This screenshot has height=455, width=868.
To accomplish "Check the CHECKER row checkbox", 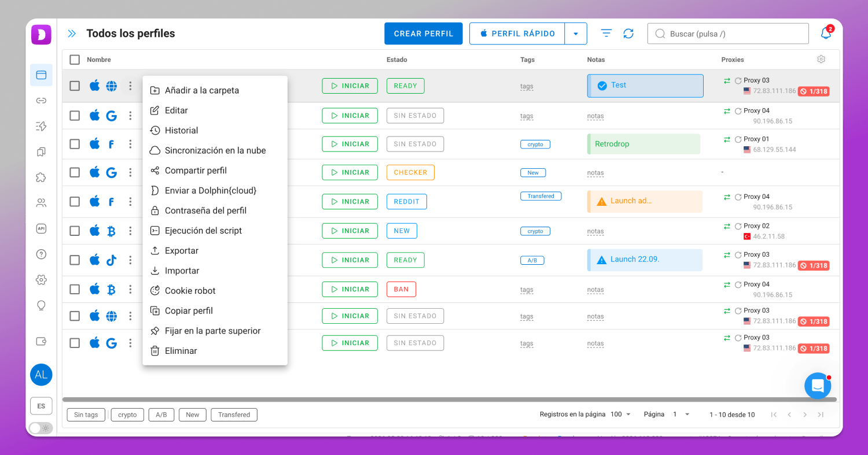I will (x=75, y=172).
